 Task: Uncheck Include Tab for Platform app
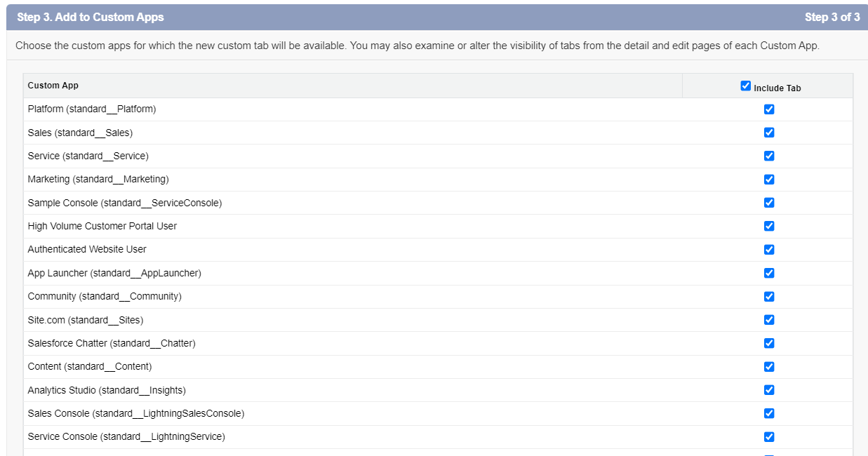point(769,109)
